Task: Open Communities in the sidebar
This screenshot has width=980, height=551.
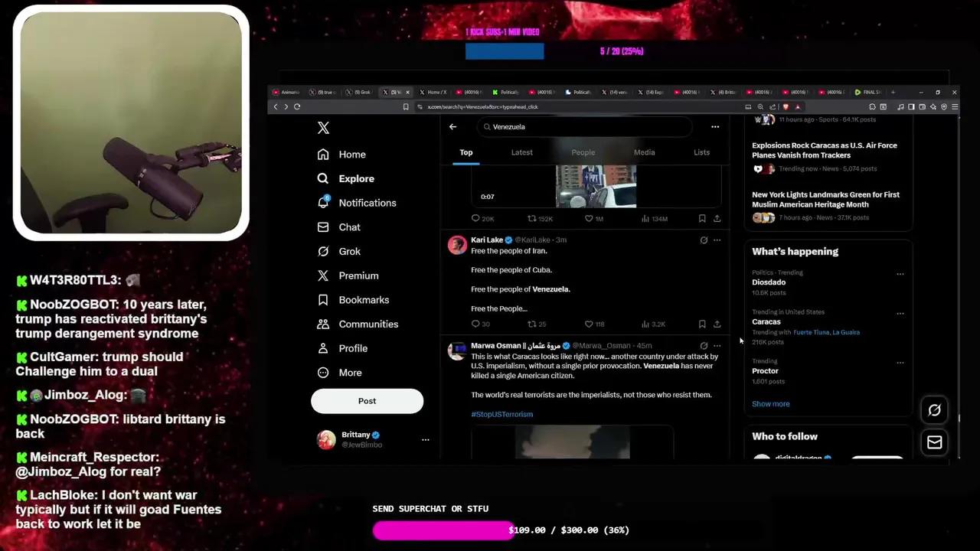Action: [x=358, y=324]
